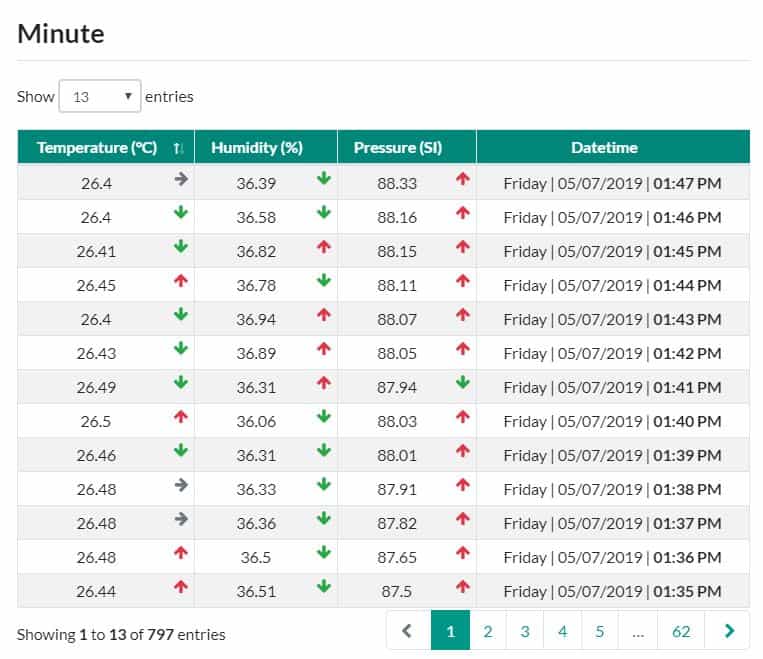Click green down arrow beside humidity 36.06
763x659 pixels.
324,417
